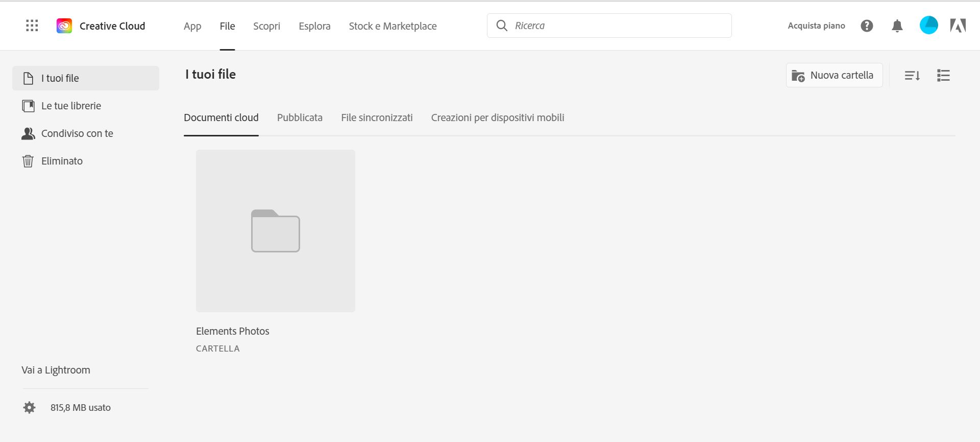Viewport: 980px width, 442px height.
Task: Click into the Ricerca search field
Action: tap(609, 26)
